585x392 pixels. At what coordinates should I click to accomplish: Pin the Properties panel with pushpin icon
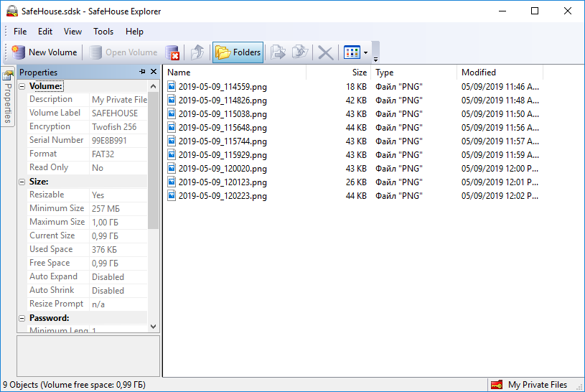142,72
